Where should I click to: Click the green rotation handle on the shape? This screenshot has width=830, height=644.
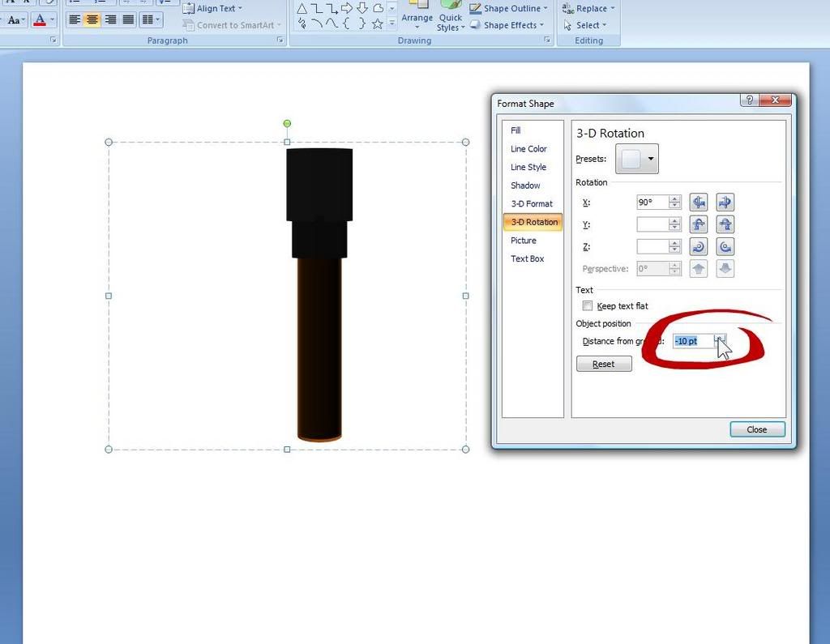287,123
